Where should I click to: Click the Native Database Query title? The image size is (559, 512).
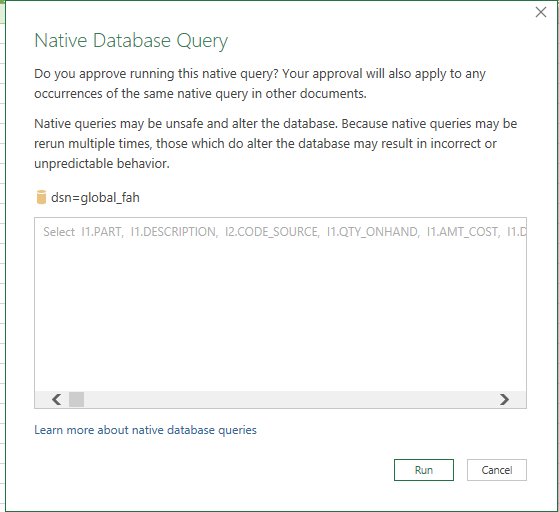tap(131, 41)
